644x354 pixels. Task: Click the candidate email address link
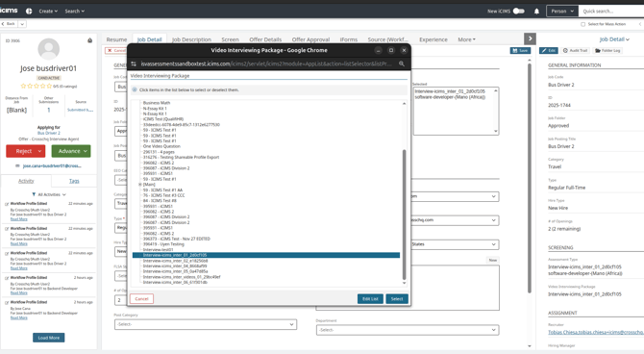[52, 165]
